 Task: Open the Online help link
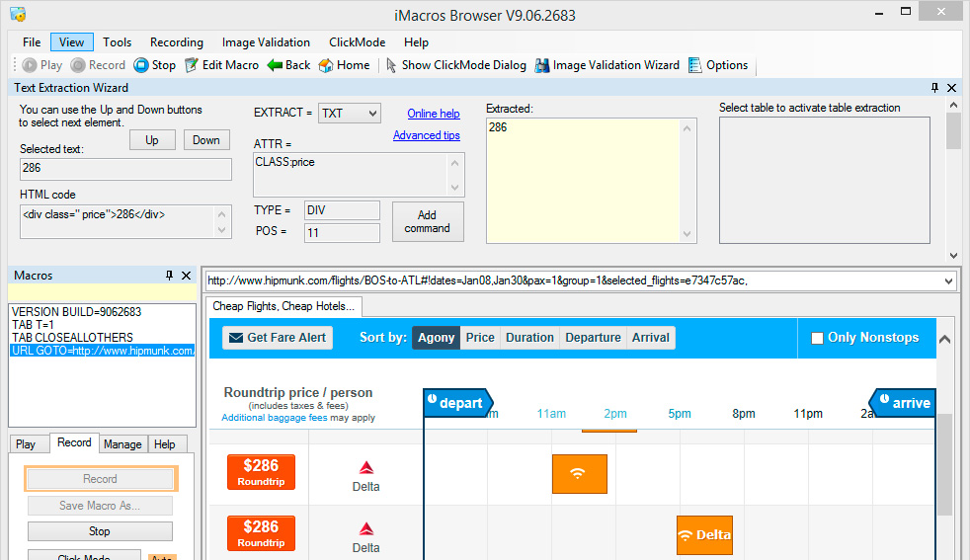[434, 114]
